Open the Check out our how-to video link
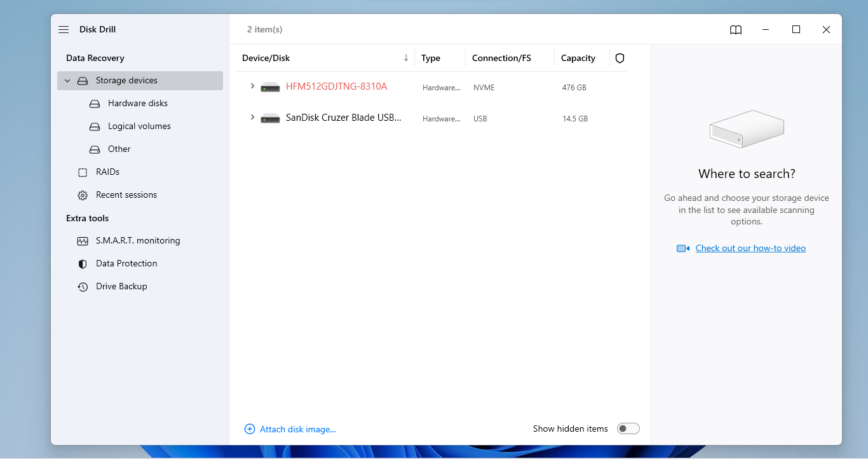Viewport: 868px width, 459px height. (750, 248)
